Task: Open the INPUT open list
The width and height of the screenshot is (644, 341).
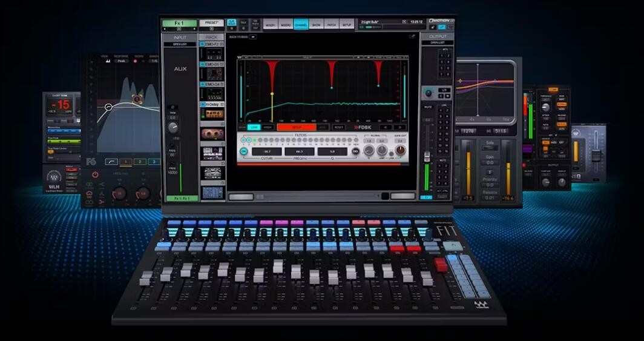Action: pos(180,44)
